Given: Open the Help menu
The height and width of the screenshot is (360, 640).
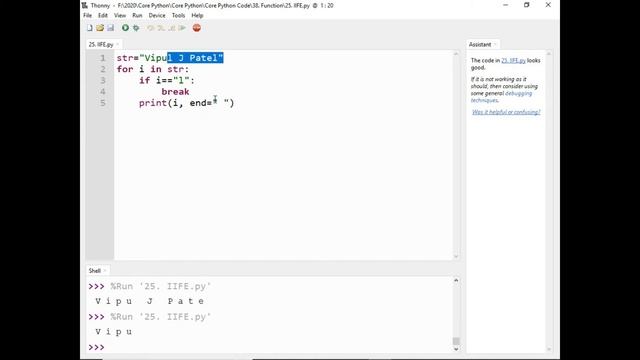Looking at the screenshot, I should (x=197, y=15).
